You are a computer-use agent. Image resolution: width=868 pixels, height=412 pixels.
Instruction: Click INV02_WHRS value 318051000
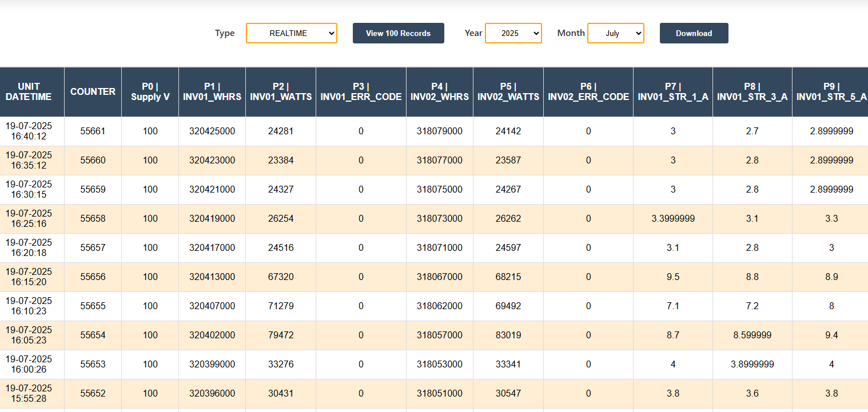click(440, 394)
